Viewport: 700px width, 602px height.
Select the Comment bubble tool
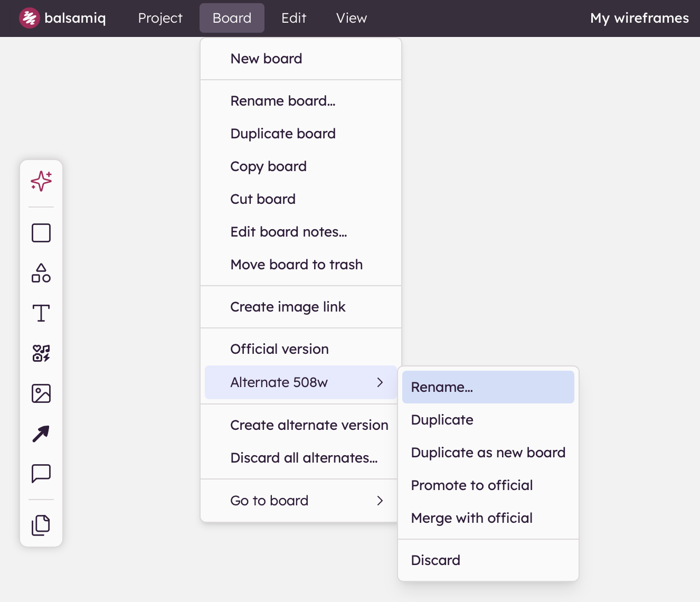tap(41, 474)
